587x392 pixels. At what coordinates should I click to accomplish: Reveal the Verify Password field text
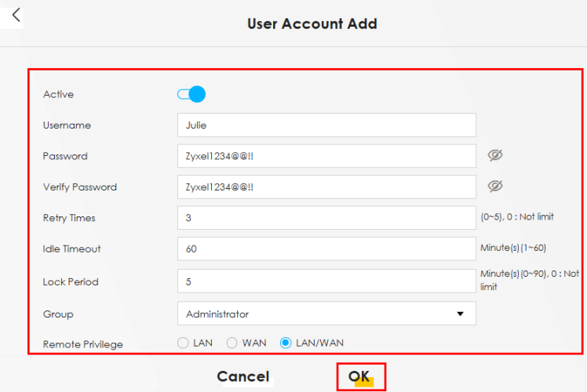click(x=494, y=186)
